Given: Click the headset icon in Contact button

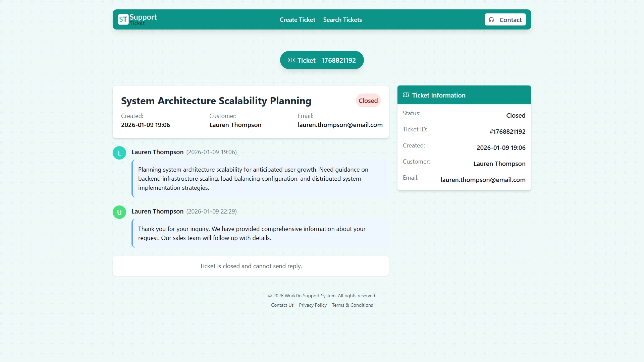Looking at the screenshot, I should pyautogui.click(x=491, y=20).
